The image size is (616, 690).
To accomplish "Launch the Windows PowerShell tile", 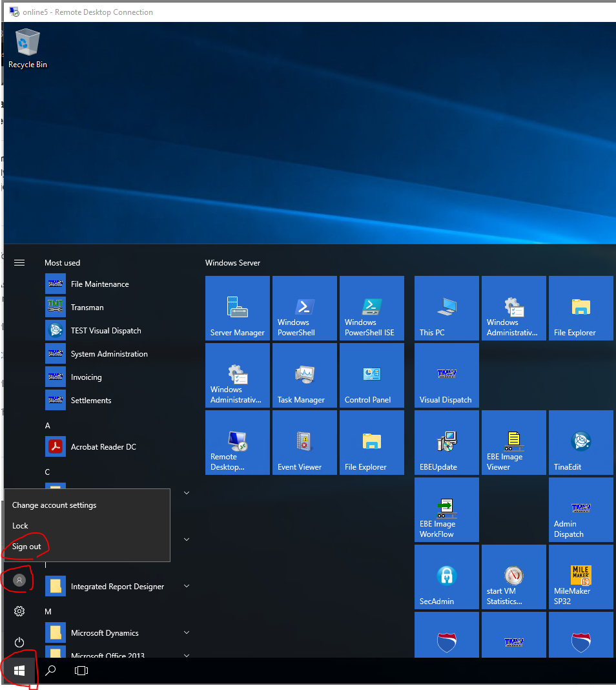I will [305, 308].
